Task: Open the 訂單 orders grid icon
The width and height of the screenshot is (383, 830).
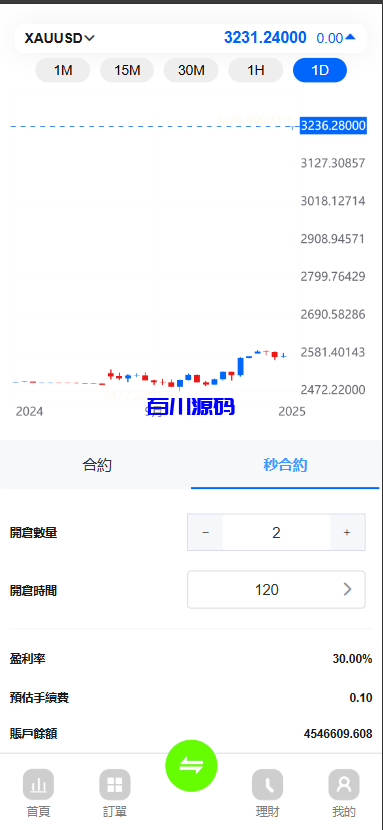Action: pyautogui.click(x=115, y=784)
